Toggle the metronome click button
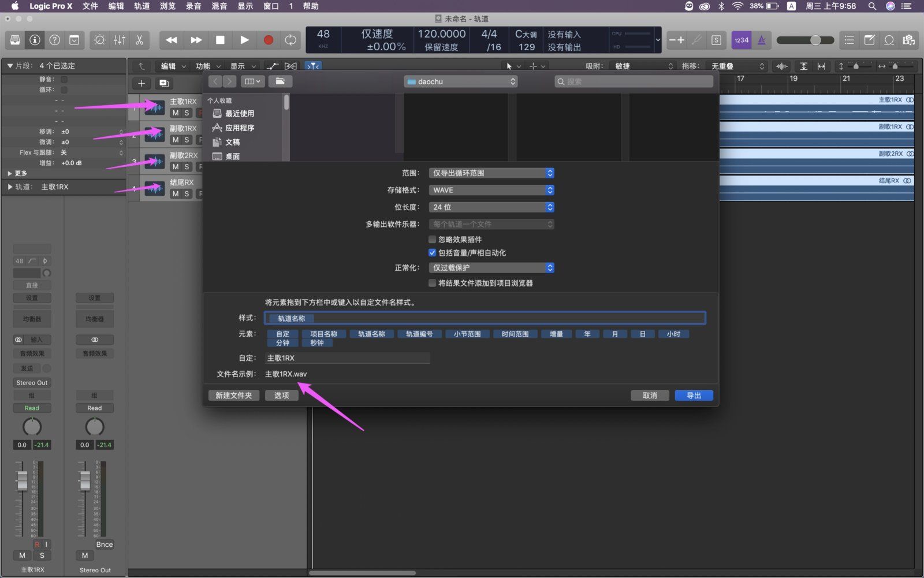The width and height of the screenshot is (924, 578). click(x=762, y=40)
